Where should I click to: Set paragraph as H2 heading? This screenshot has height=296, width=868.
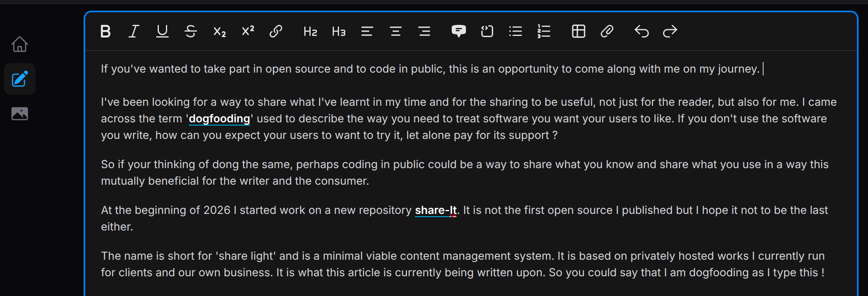click(x=310, y=31)
